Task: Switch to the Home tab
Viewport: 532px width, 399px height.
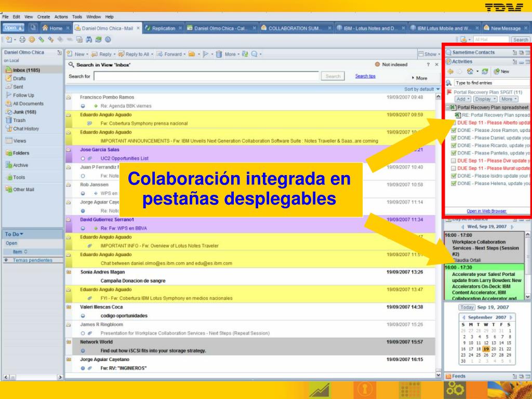Action: pyautogui.click(x=56, y=28)
